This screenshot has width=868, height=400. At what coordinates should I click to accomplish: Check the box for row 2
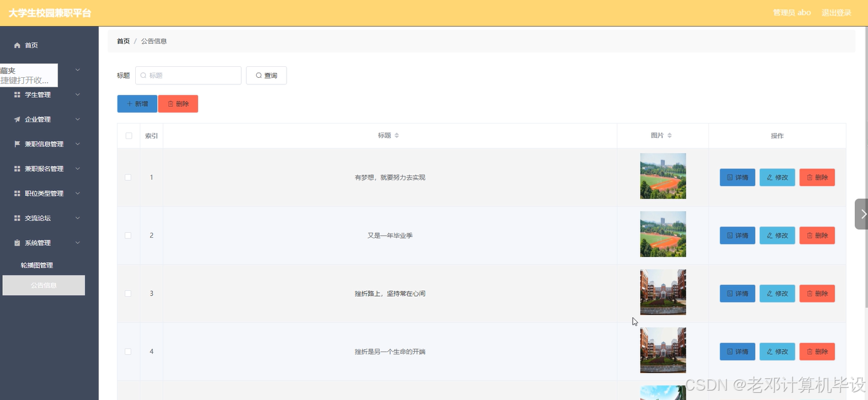128,236
